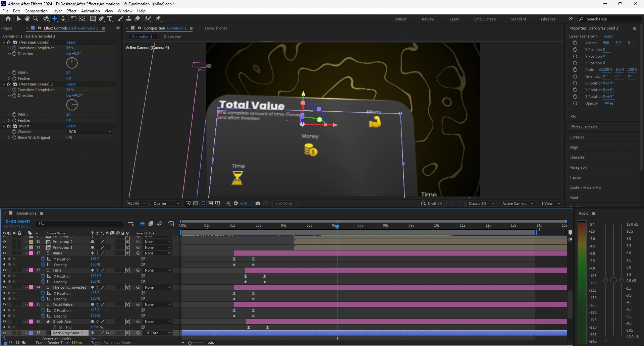Open the Graph Editor in timeline
644x346 pixels.
171,224
